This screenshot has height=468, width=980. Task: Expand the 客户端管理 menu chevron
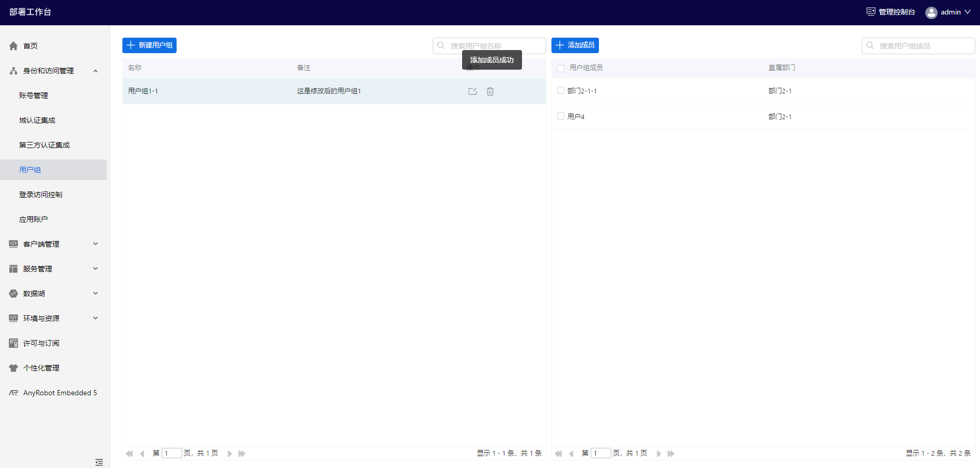point(96,244)
